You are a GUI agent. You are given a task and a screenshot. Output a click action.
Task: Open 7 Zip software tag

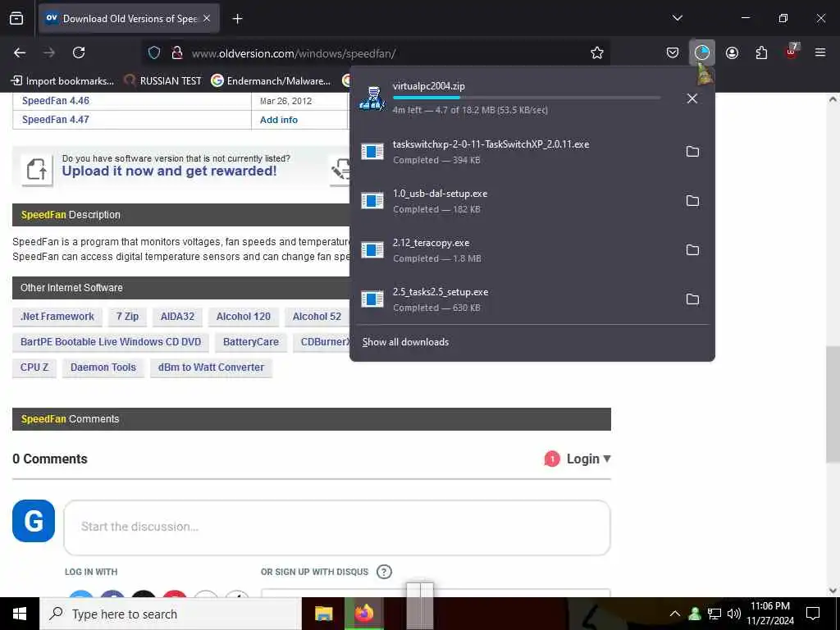(127, 317)
